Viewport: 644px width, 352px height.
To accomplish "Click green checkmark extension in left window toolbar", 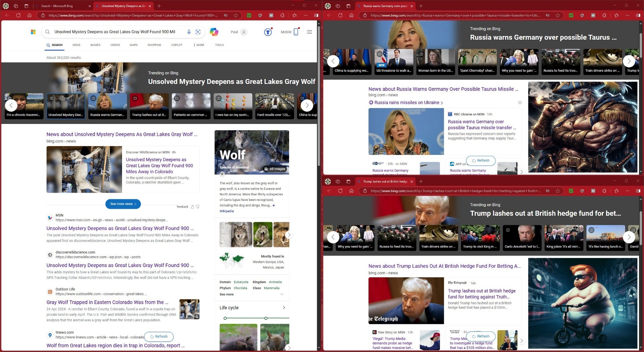I will [x=249, y=15].
